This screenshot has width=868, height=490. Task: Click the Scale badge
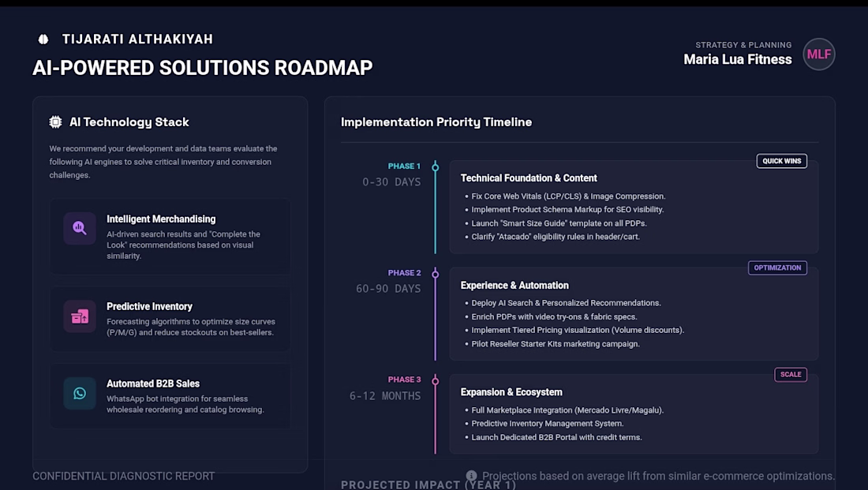pos(791,375)
